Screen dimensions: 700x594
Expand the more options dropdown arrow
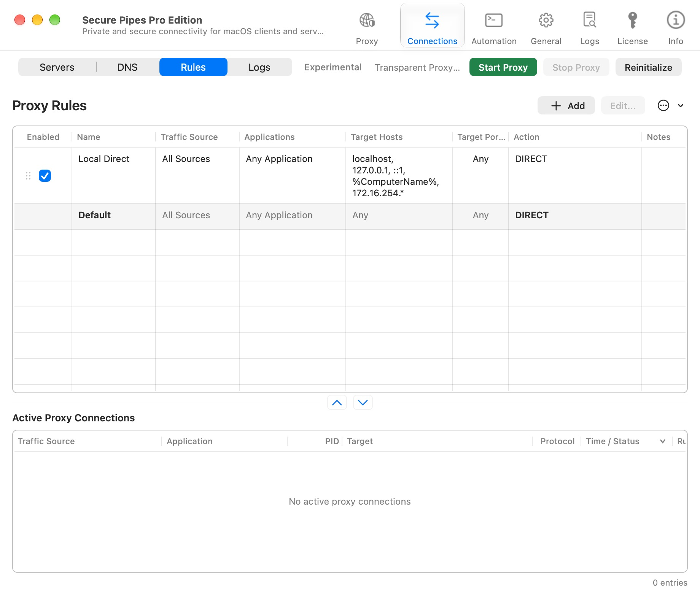coord(681,106)
